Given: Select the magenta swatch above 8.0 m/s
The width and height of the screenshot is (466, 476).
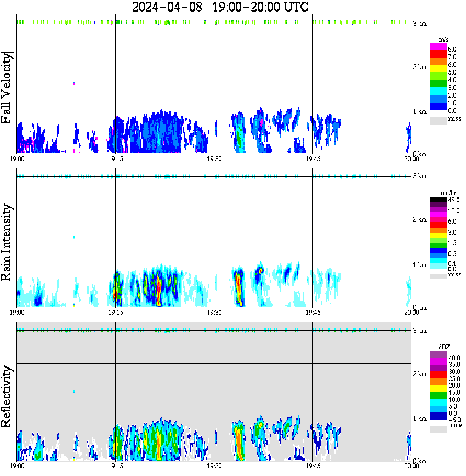Looking at the screenshot, I should tap(438, 47).
